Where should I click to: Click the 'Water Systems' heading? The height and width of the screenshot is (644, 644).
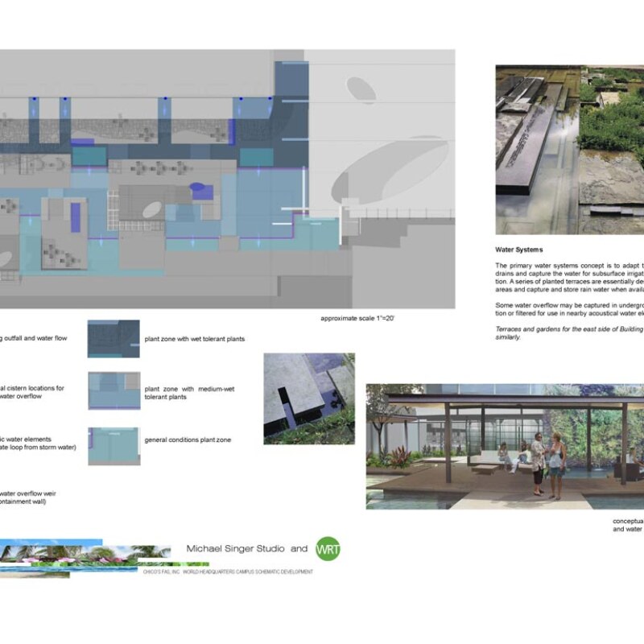pyautogui.click(x=518, y=250)
